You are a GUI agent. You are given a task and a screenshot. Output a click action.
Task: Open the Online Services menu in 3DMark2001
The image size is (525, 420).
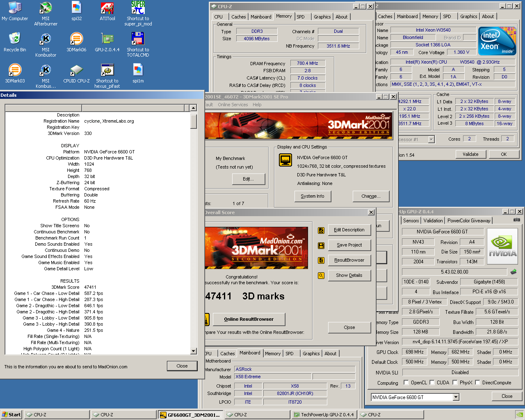click(233, 105)
